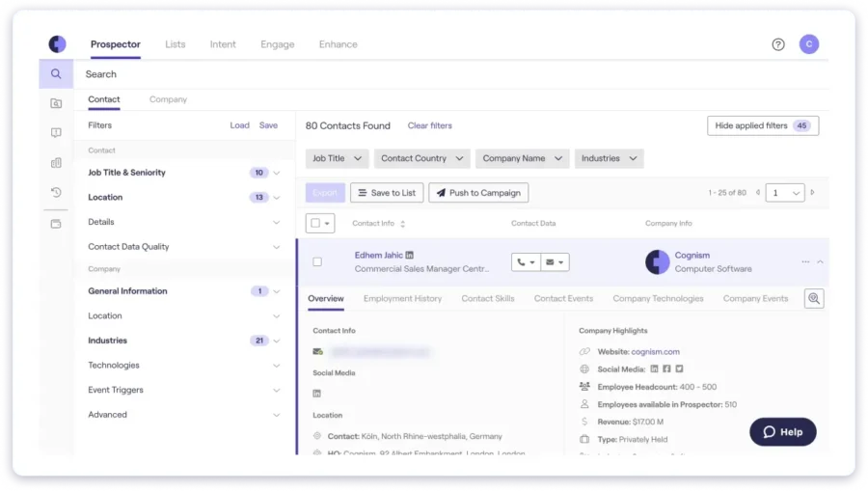Screen dimensions: 868x491
Task: Open the Contact Skills tab
Action: (x=488, y=298)
